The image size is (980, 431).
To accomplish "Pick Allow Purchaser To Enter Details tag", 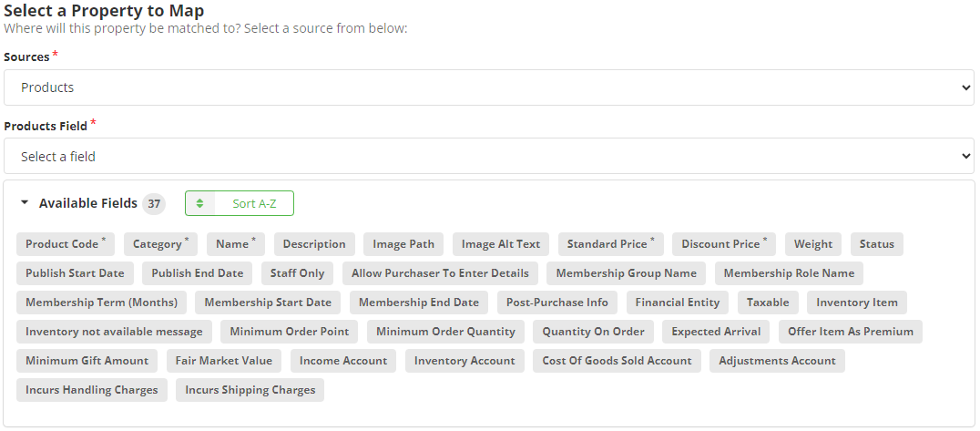I will (x=440, y=273).
